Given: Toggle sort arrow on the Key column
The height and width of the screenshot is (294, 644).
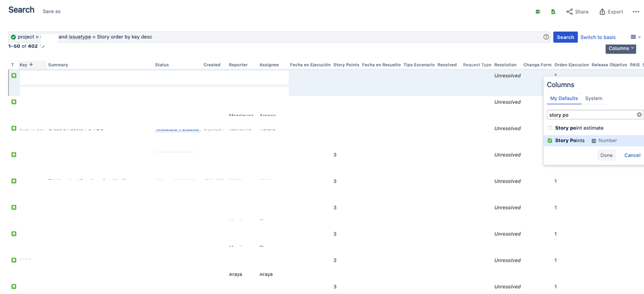Looking at the screenshot, I should click(x=31, y=64).
